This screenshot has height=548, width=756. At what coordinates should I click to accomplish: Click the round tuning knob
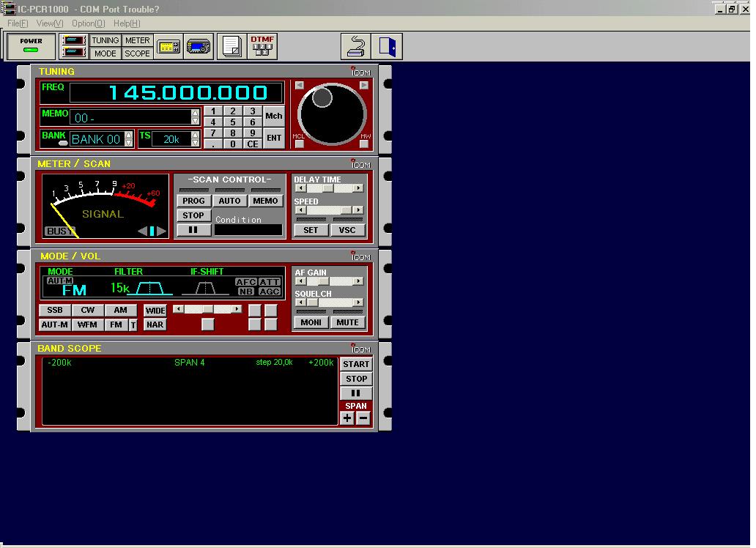pos(332,114)
